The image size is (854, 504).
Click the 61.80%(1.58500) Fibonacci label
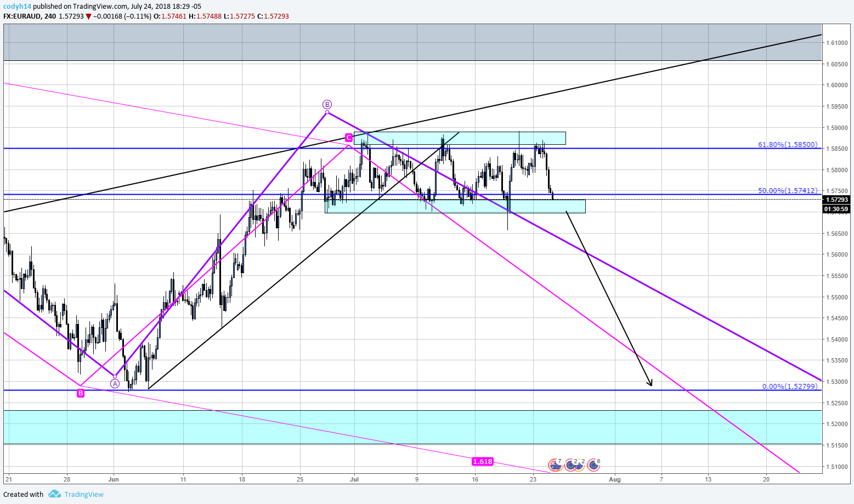click(x=788, y=145)
